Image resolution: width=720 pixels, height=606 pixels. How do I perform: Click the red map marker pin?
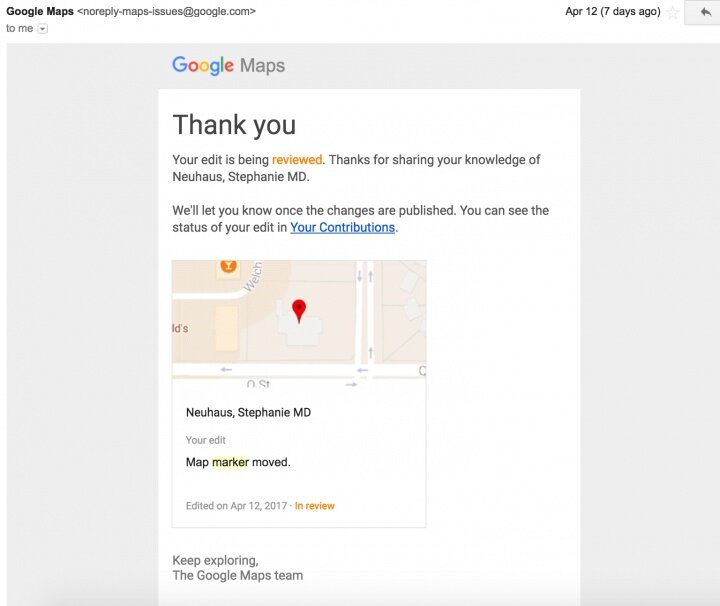(x=299, y=311)
